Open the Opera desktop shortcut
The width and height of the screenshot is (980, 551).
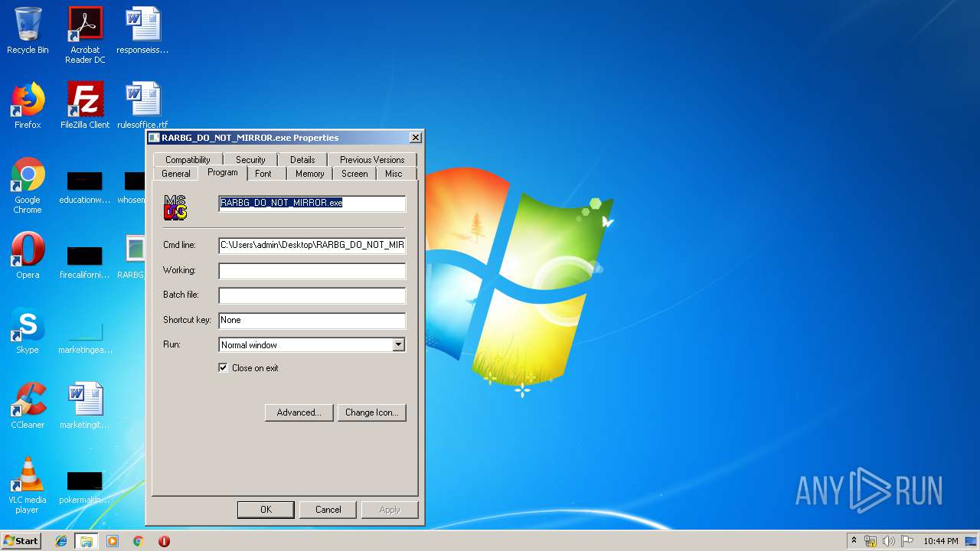click(x=28, y=256)
